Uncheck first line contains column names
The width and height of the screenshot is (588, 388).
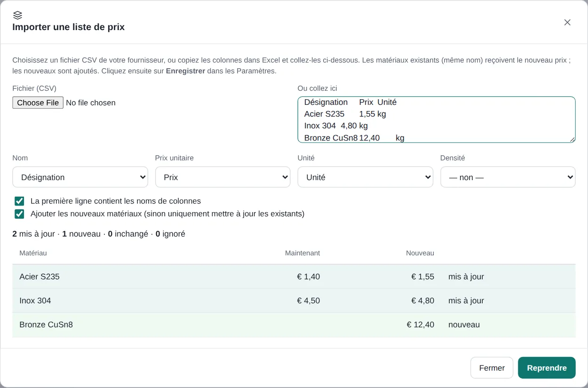(19, 201)
